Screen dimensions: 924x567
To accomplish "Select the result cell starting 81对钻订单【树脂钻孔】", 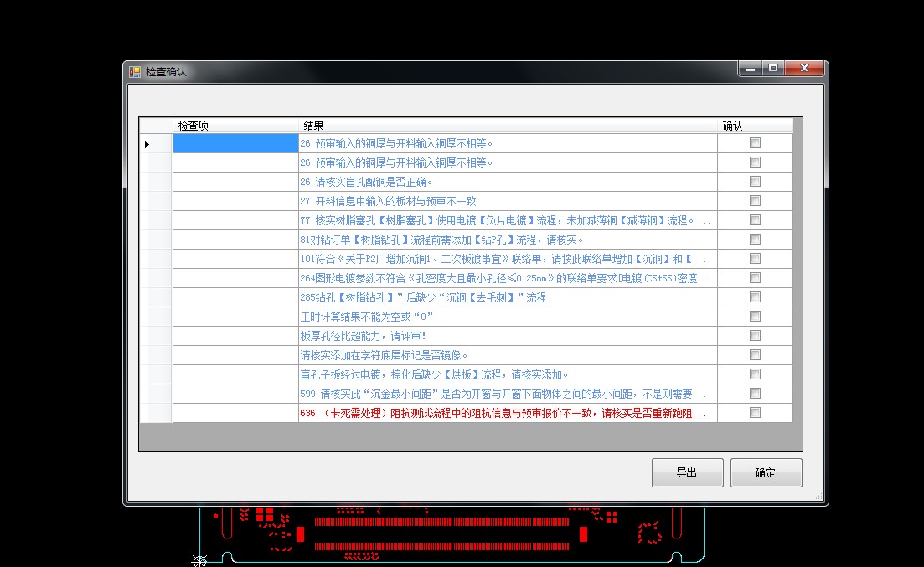I will (x=508, y=240).
